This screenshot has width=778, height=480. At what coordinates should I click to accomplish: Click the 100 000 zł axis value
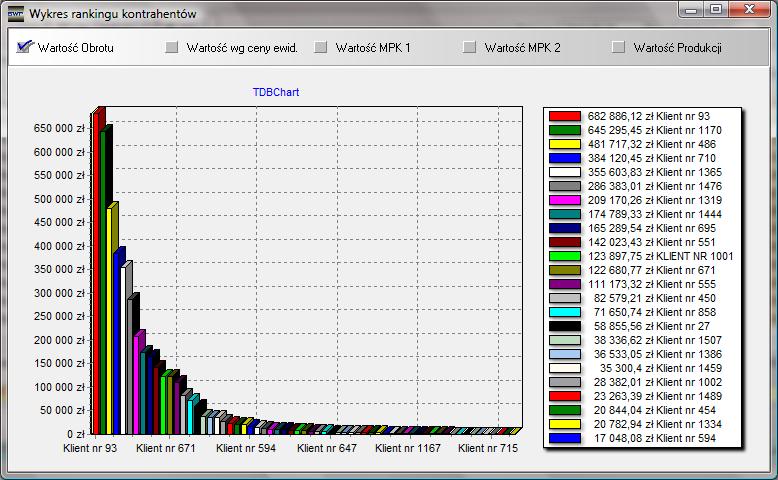coord(59,387)
